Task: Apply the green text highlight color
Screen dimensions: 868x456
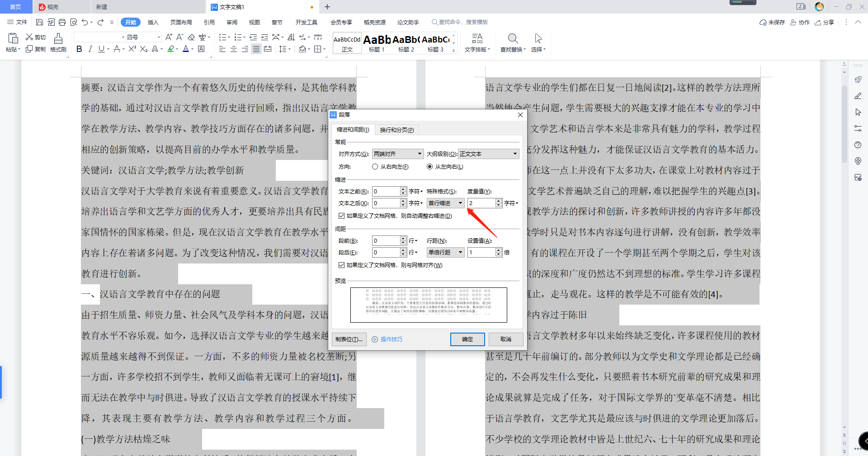Action: [x=170, y=49]
